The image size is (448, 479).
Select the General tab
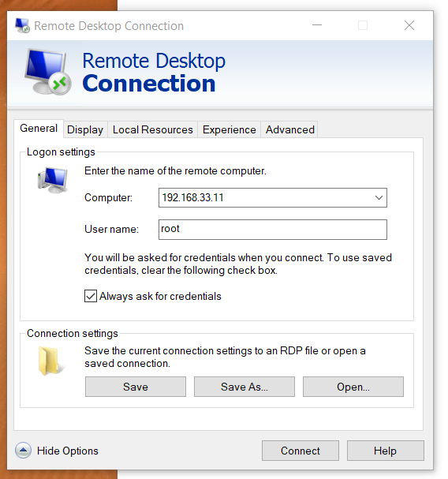pyautogui.click(x=39, y=129)
